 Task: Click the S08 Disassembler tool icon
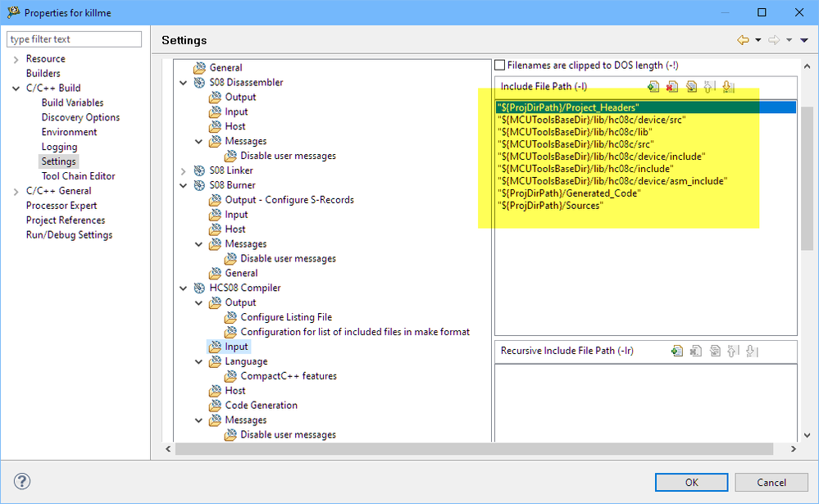coord(199,83)
